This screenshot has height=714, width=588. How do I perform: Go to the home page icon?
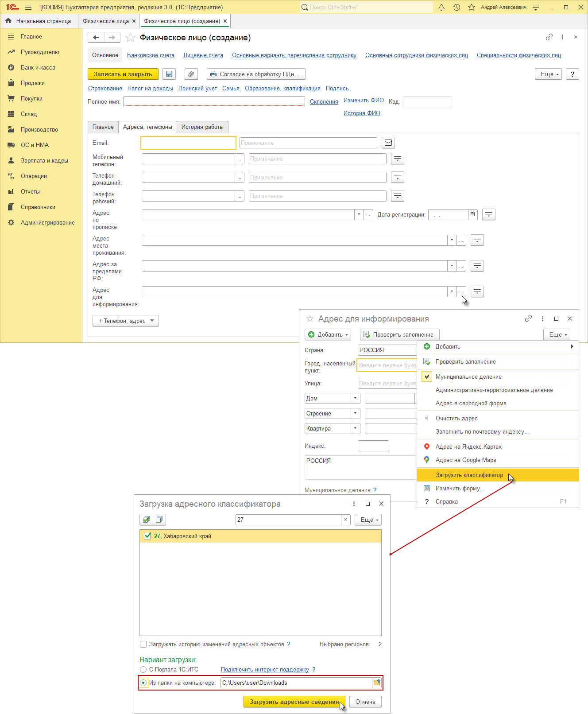tap(8, 21)
